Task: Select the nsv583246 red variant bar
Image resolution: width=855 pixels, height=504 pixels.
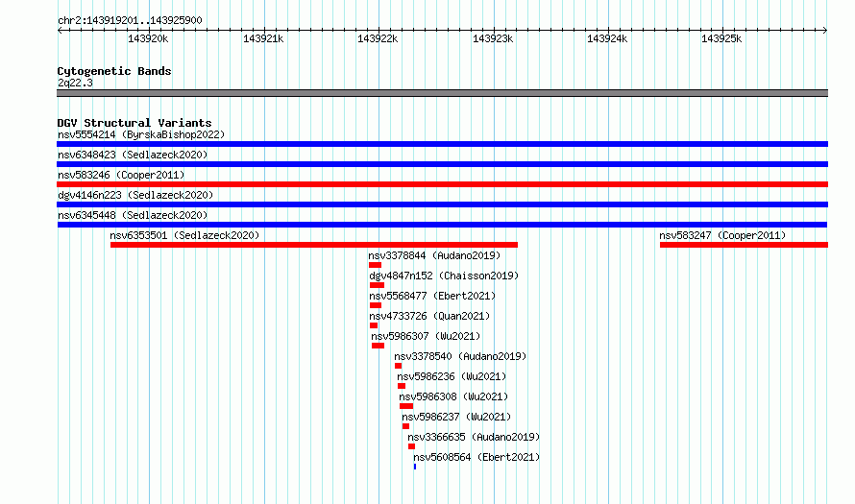Action: point(442,184)
